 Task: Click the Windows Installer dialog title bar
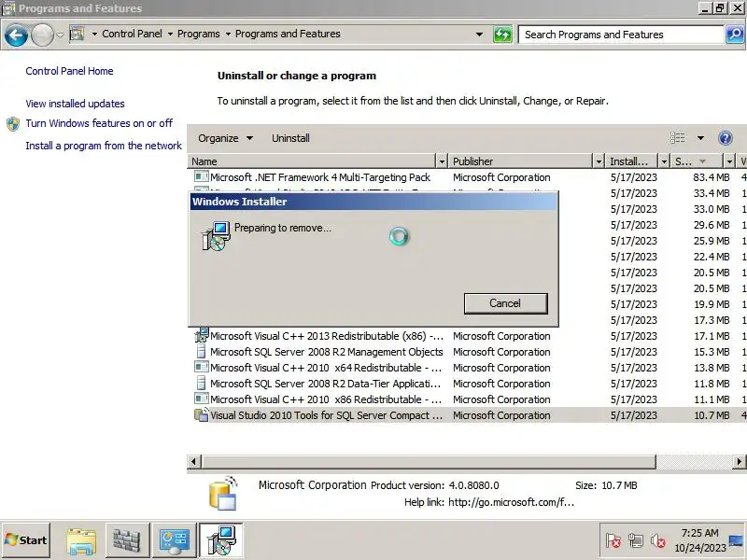tap(373, 202)
